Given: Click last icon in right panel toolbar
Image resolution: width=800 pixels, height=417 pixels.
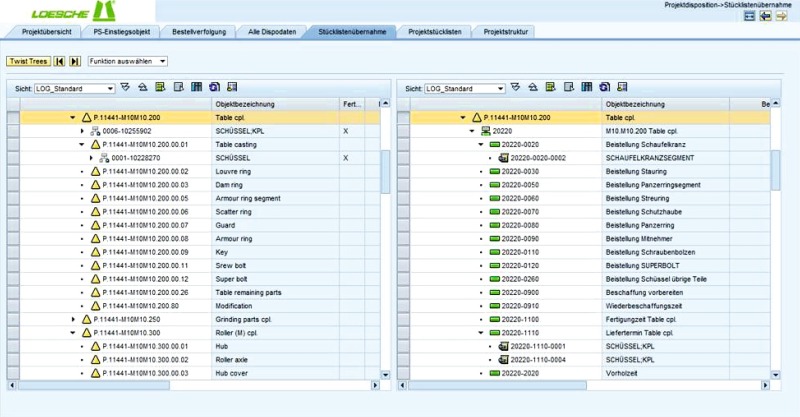Looking at the screenshot, I should (621, 88).
